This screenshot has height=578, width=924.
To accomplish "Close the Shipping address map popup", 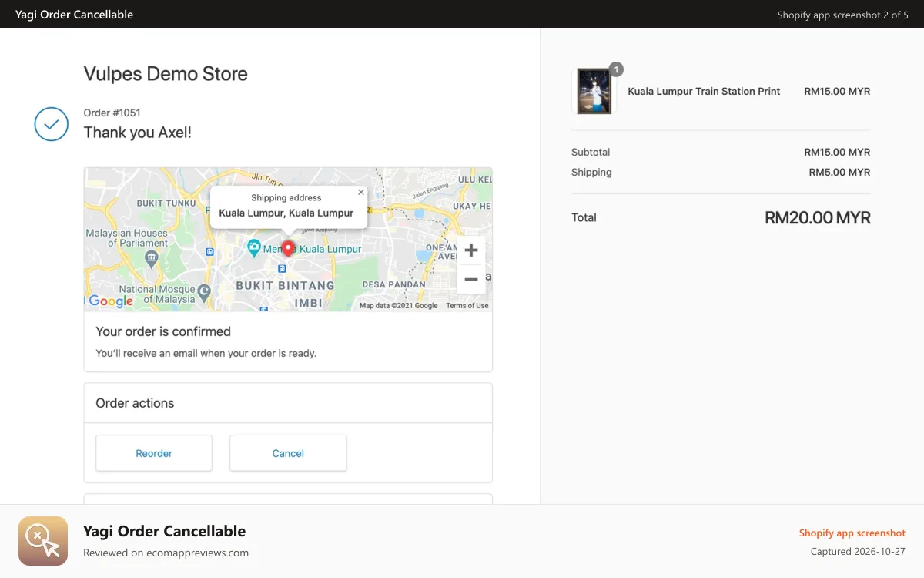I will tap(361, 192).
